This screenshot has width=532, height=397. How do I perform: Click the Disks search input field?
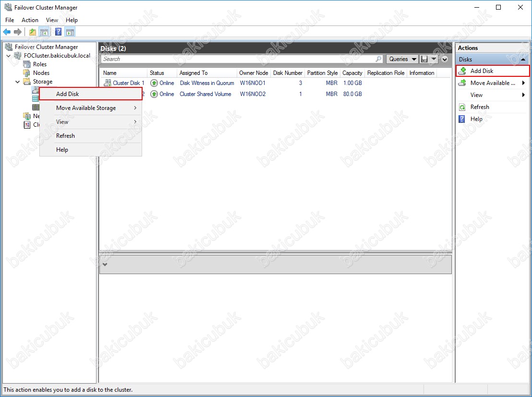242,59
